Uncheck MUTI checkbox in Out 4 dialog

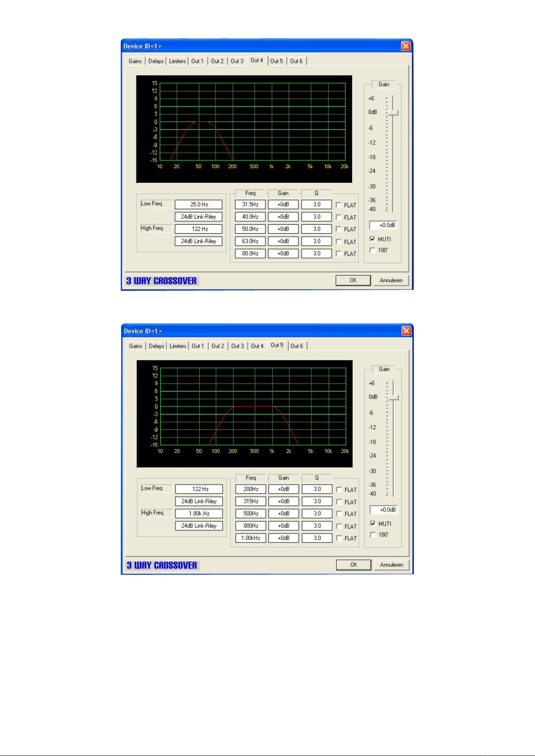[372, 239]
